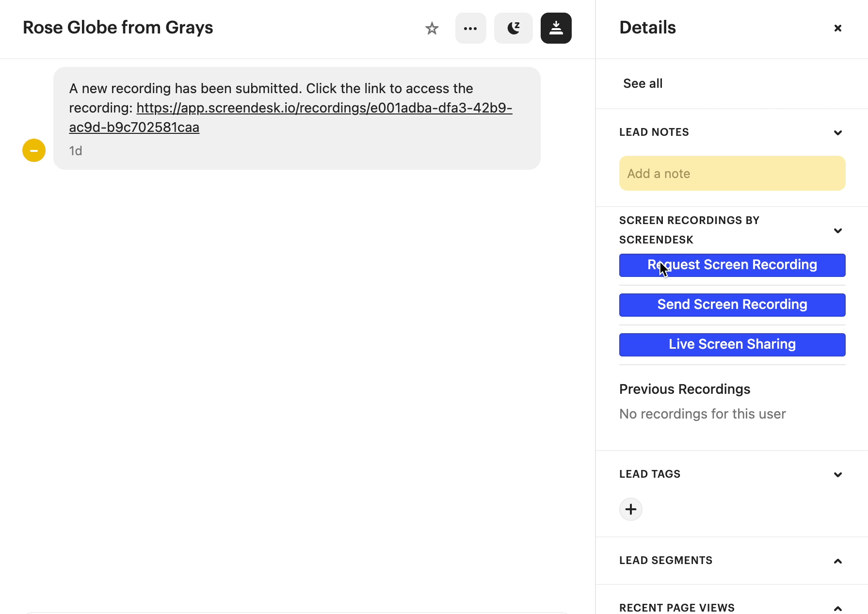Close the conversation using the black archive icon
The width and height of the screenshot is (868, 614).
tap(556, 28)
